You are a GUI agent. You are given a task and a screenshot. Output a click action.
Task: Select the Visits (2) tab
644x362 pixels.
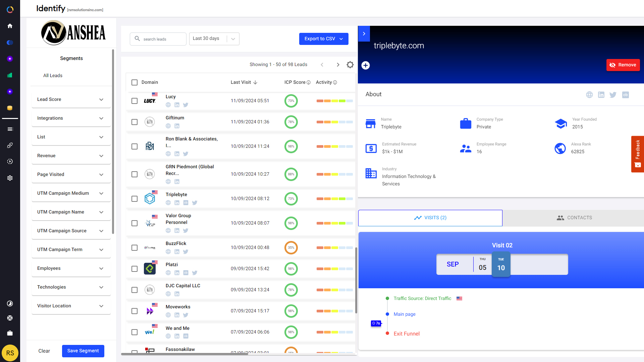pyautogui.click(x=430, y=218)
